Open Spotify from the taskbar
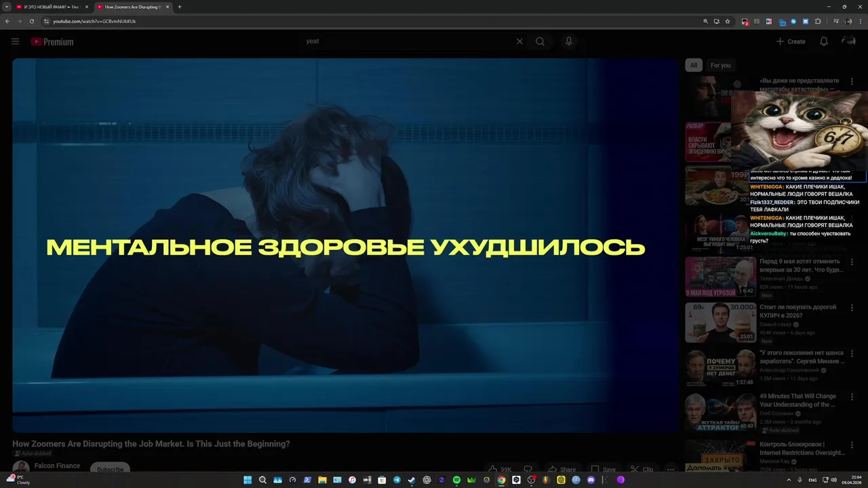This screenshot has height=488, width=868. (456, 480)
